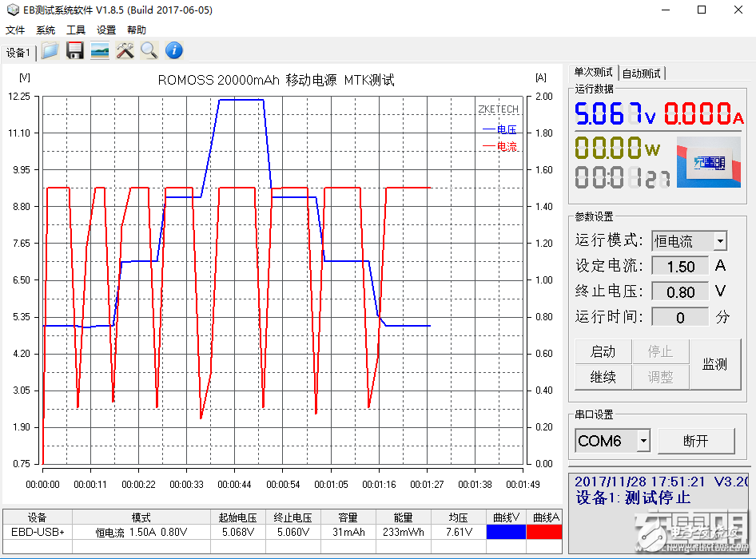
Task: Open the 设置 menu
Action: tap(106, 30)
